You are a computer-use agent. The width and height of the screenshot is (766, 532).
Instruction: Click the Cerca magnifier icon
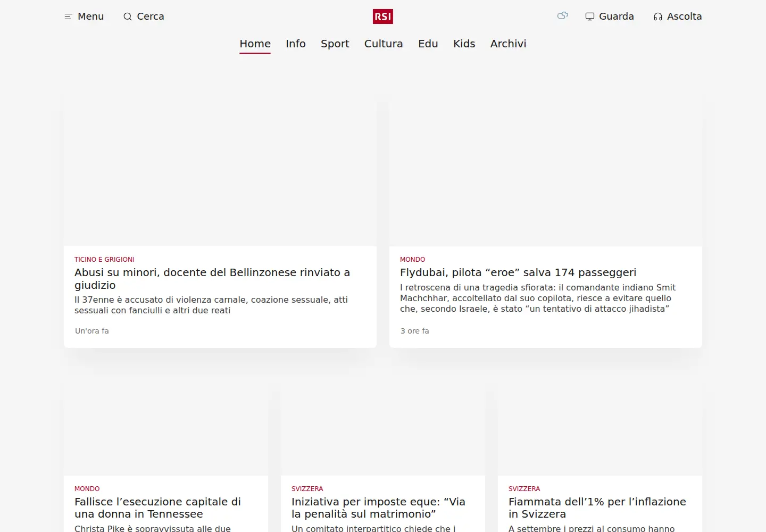coord(128,16)
